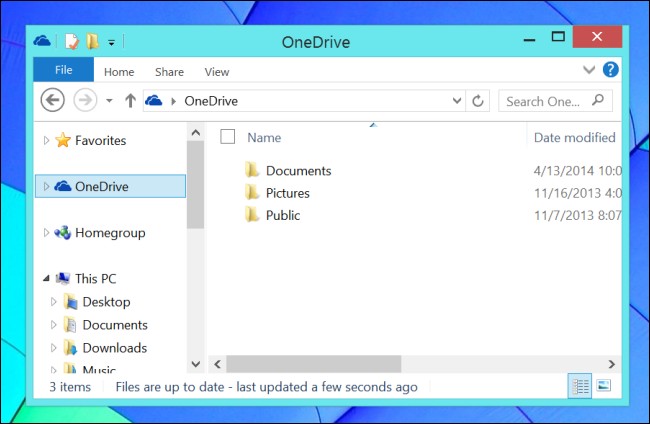This screenshot has height=424, width=650.
Task: Switch to Details view icon
Action: point(580,386)
